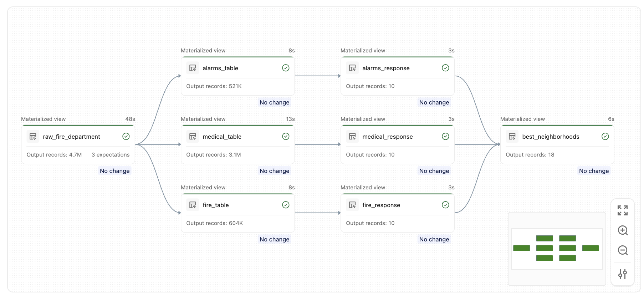Click the No change badge under best_neighborhoods
The image size is (644, 301).
click(x=594, y=171)
